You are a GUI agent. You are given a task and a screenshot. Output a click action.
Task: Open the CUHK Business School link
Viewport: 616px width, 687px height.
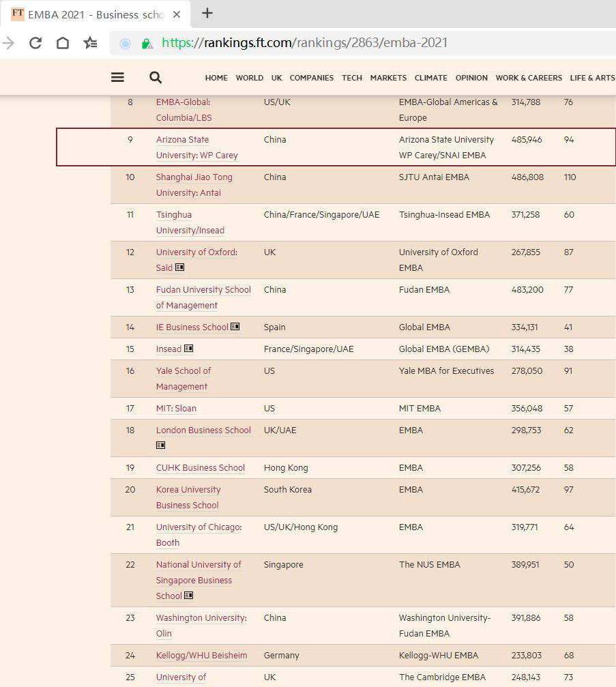point(201,468)
